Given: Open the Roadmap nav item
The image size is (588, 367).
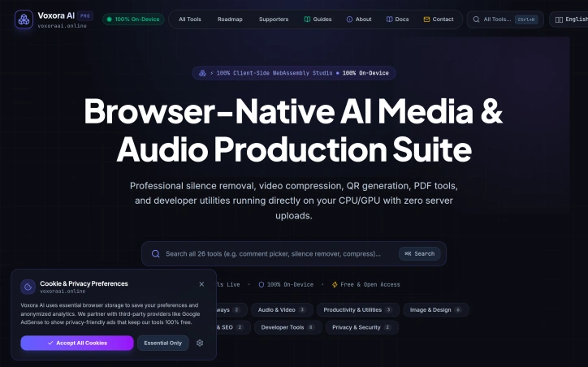Looking at the screenshot, I should pos(230,19).
